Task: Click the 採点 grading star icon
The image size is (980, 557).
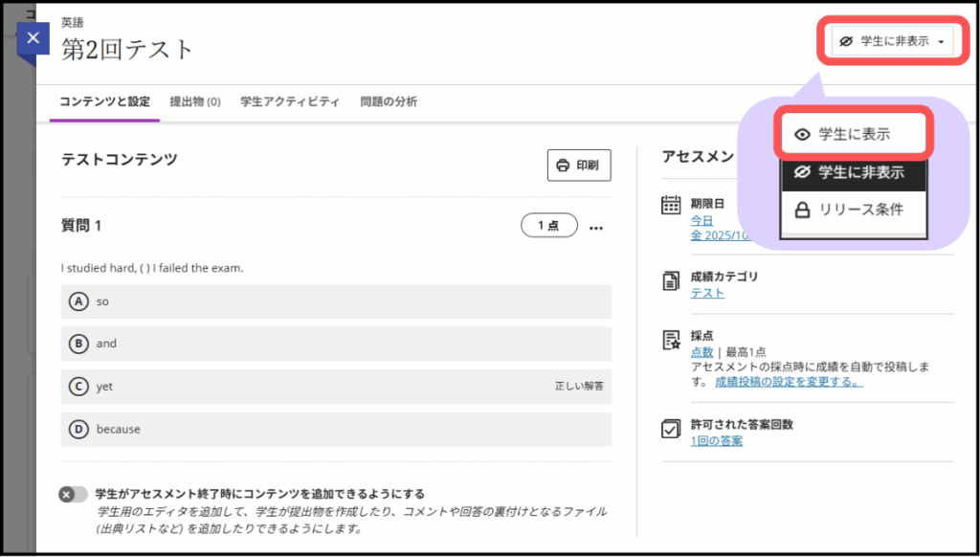Action: point(671,341)
